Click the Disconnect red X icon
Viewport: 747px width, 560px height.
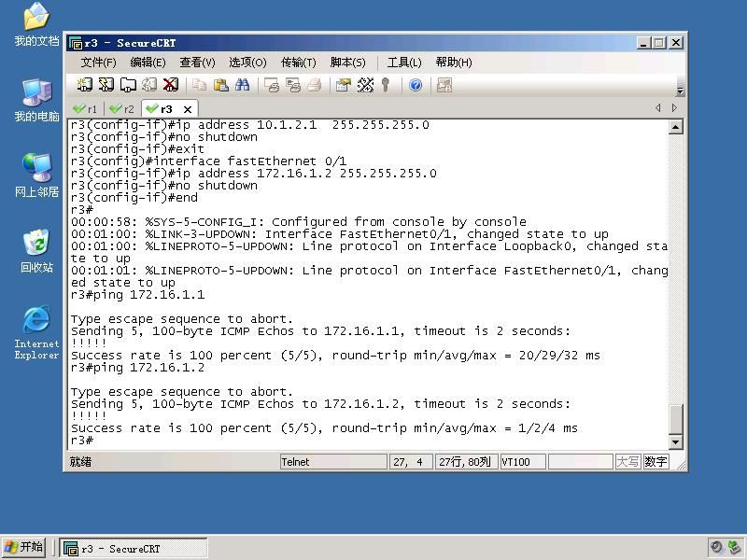pos(171,85)
